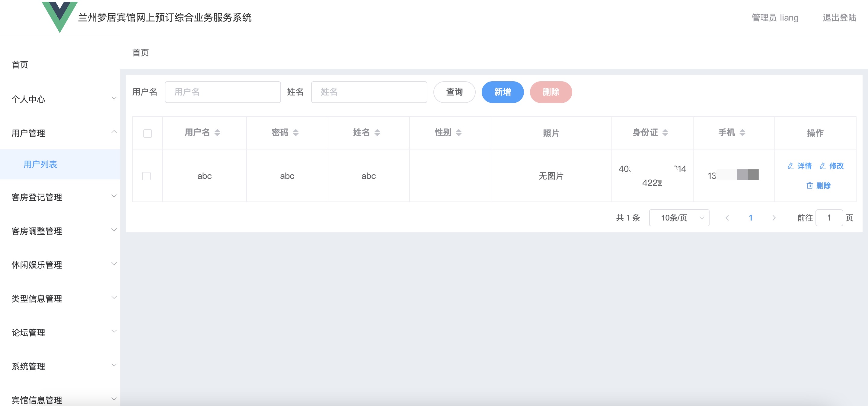Expand the 客房登记管理 menu
868x406 pixels.
60,197
